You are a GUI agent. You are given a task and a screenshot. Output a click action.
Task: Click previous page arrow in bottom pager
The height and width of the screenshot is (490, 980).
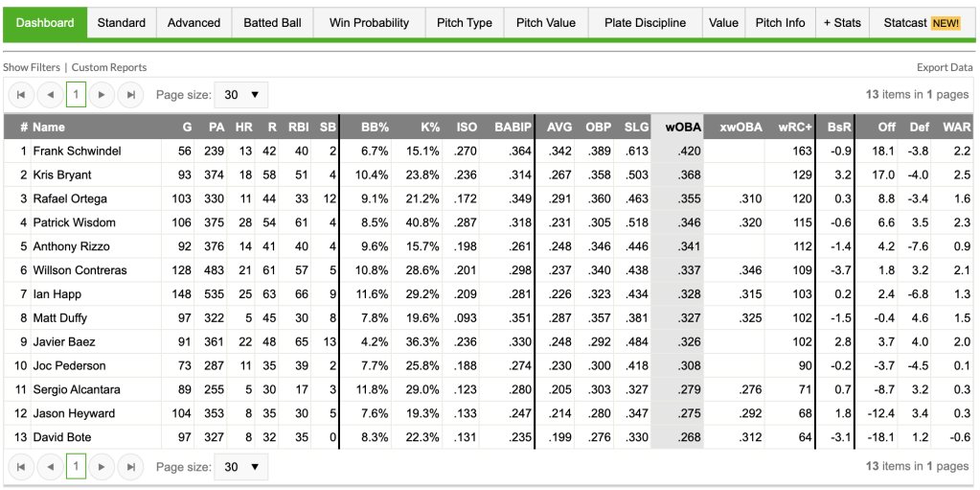[49, 467]
